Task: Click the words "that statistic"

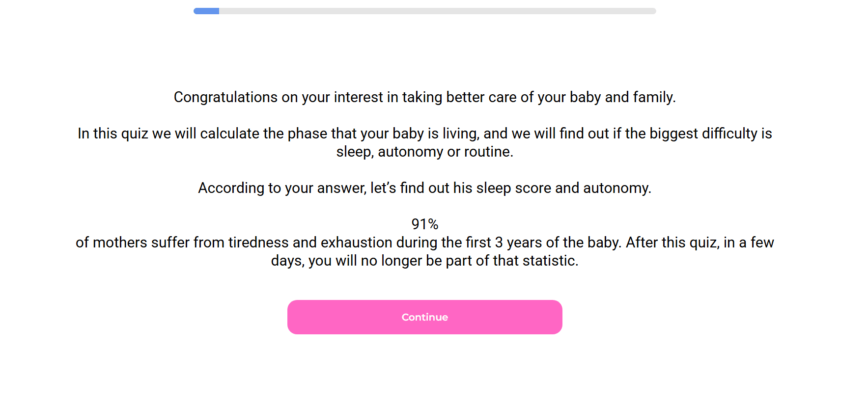Action: pos(535,261)
